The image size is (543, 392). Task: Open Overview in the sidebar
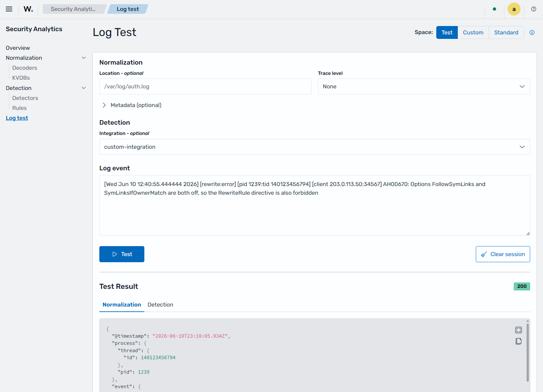[18, 48]
